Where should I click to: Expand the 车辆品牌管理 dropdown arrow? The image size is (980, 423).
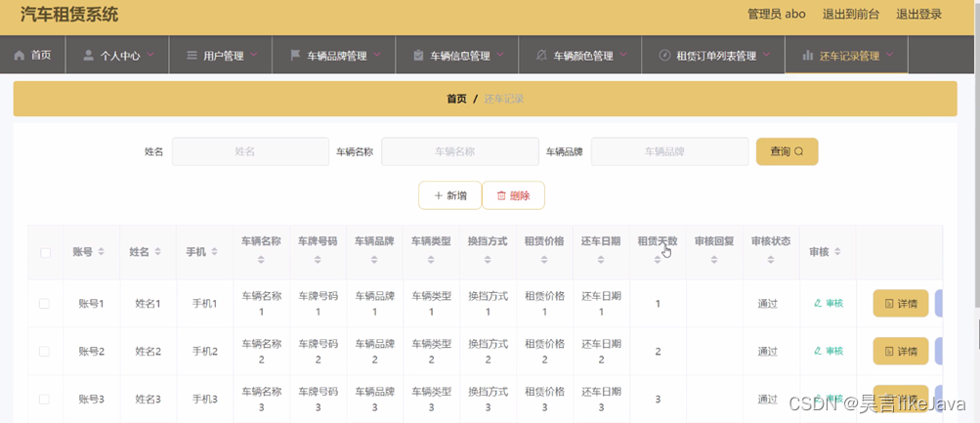pyautogui.click(x=377, y=55)
